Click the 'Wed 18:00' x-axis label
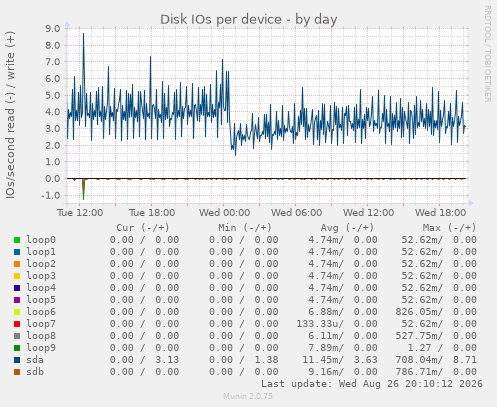The width and height of the screenshot is (497, 407). [x=440, y=213]
